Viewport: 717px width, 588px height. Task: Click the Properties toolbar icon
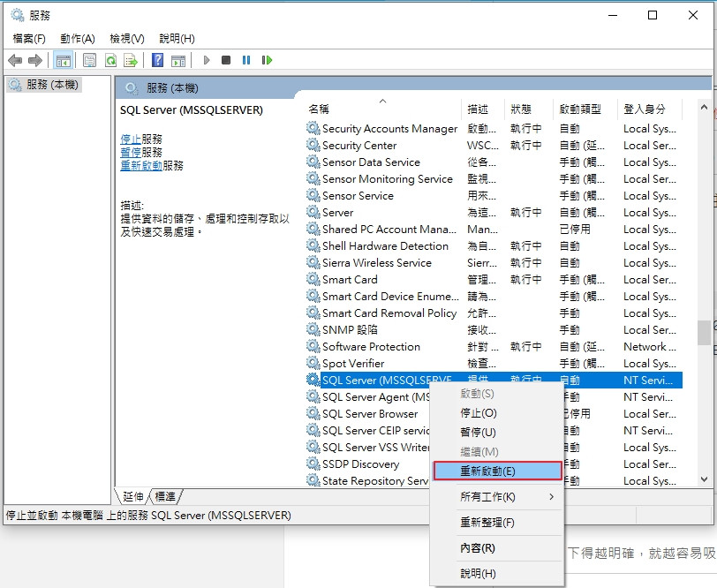(90, 60)
